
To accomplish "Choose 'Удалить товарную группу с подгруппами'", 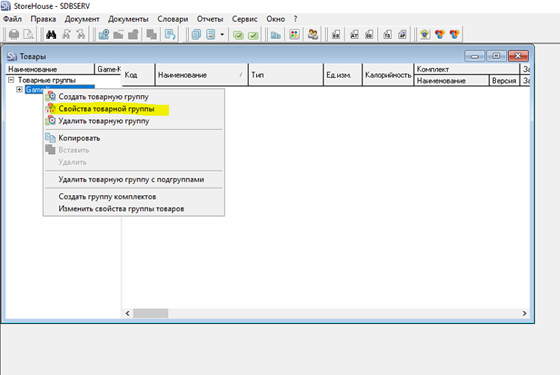I will [x=134, y=179].
